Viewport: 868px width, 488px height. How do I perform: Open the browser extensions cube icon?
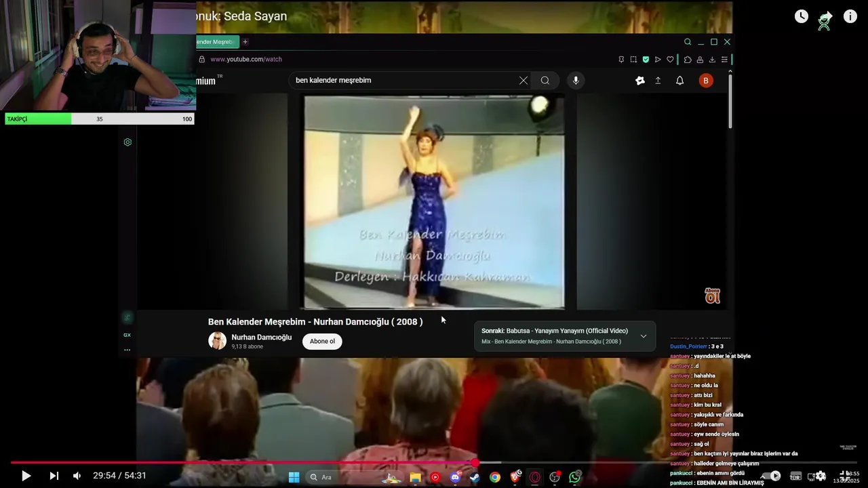tap(688, 60)
